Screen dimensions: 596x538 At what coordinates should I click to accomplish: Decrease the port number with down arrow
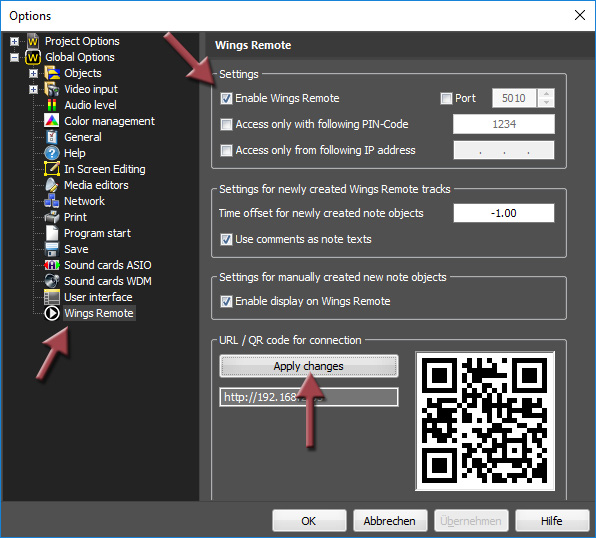point(546,103)
